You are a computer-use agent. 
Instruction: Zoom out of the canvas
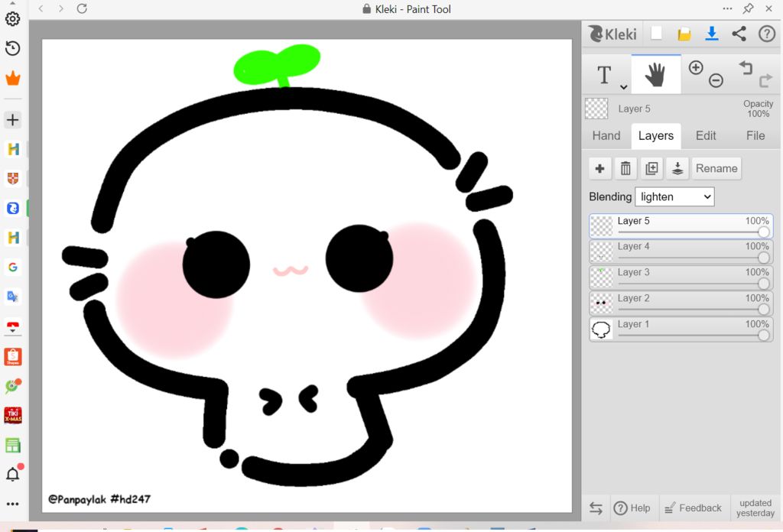(716, 80)
